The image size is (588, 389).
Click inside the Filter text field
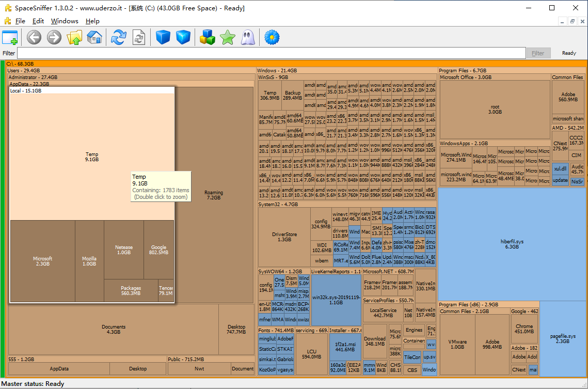271,53
